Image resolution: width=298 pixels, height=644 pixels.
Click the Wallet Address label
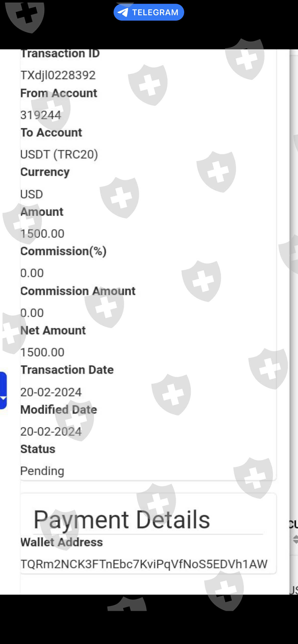pyautogui.click(x=62, y=542)
